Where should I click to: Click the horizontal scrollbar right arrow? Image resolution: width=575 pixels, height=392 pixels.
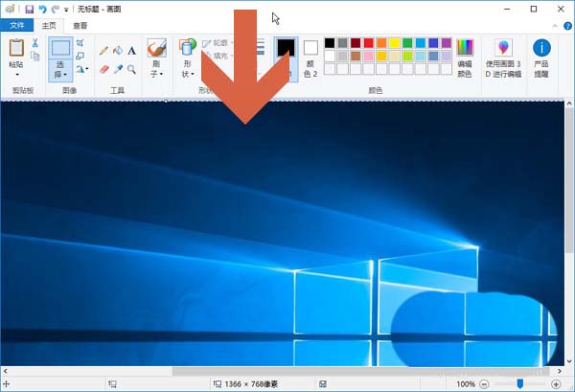[560, 371]
